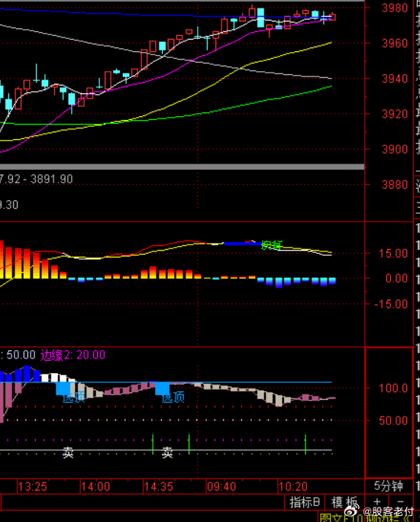The width and height of the screenshot is (420, 522).
Task: Click the 3960 price axis label
Action: click(x=395, y=44)
